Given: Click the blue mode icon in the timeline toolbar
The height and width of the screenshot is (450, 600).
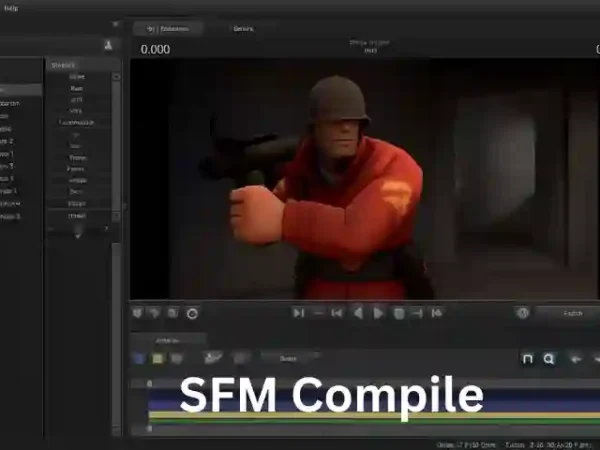Looking at the screenshot, I should [x=139, y=359].
